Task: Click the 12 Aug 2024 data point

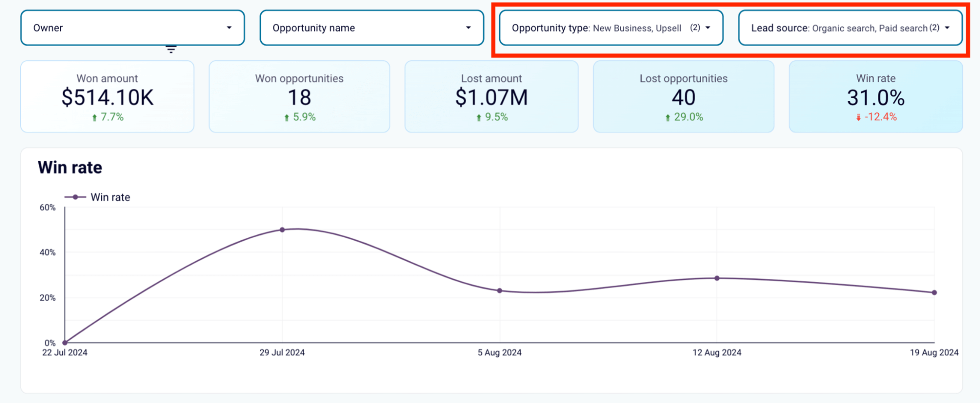Action: coord(717,278)
